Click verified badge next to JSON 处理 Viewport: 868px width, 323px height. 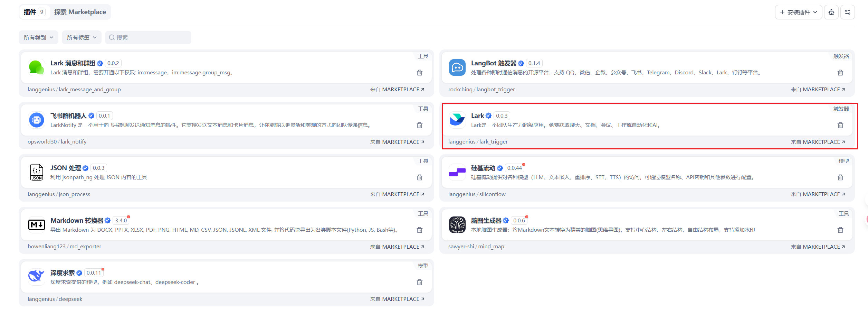[85, 168]
